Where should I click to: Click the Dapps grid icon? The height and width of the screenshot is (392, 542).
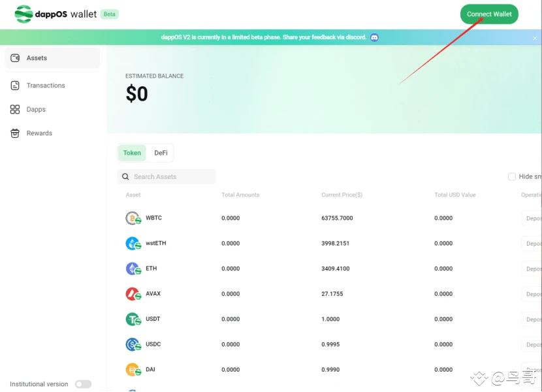pyautogui.click(x=15, y=109)
